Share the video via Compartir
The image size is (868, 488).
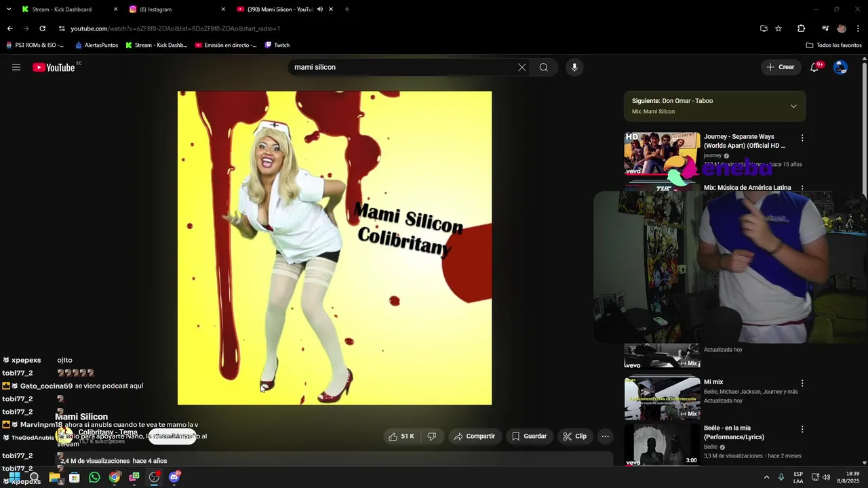tap(475, 436)
